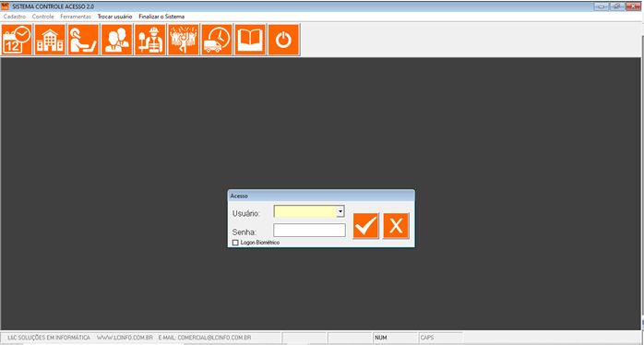
Task: Open the calendar and clock schedule icon
Action: 17,40
